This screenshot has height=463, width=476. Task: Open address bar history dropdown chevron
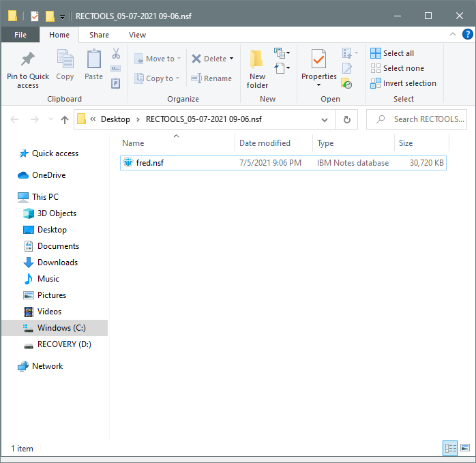pos(325,119)
